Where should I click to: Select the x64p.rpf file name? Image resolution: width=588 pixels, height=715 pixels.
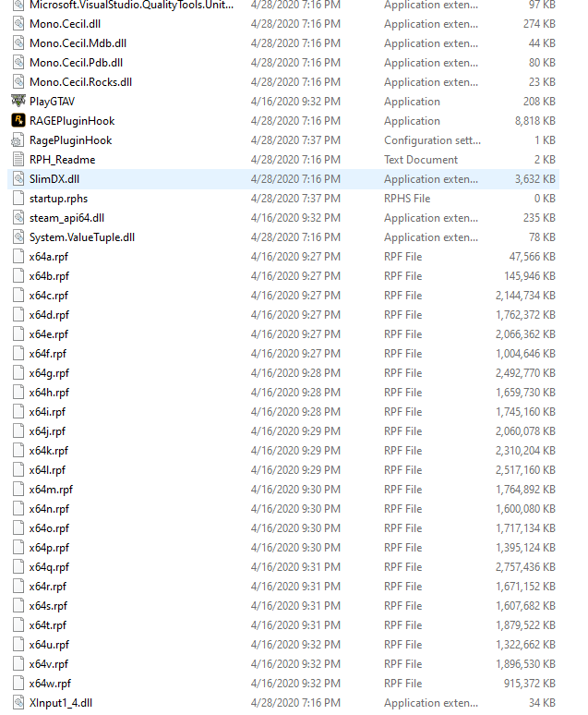[49, 548]
